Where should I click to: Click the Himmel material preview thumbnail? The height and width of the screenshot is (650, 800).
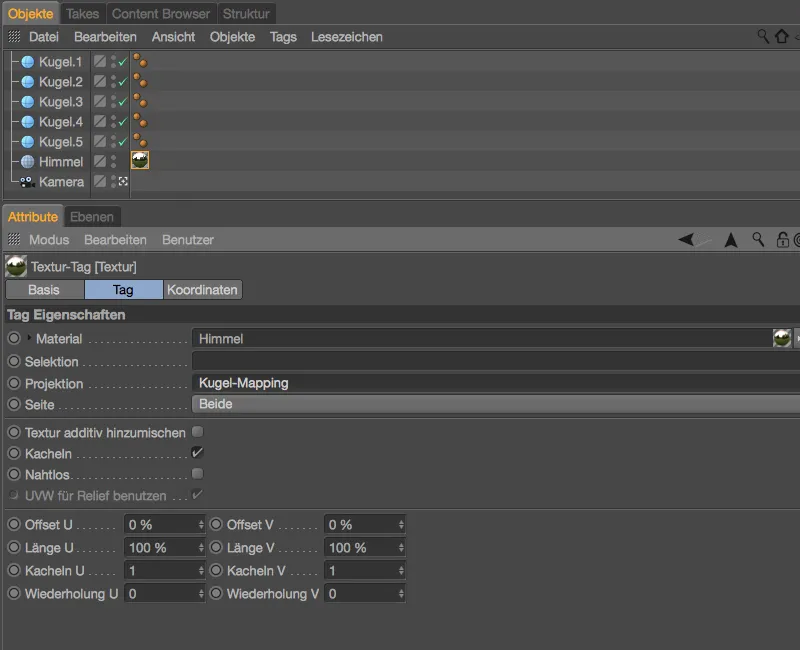point(782,338)
